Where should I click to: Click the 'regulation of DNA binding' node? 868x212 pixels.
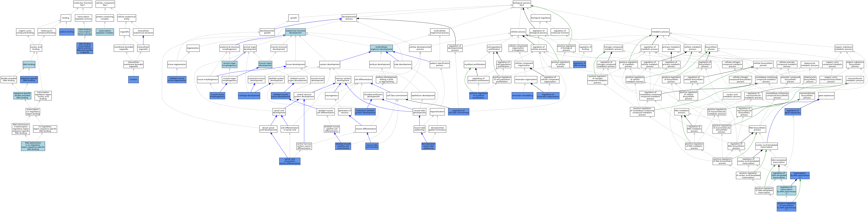pyautogui.click(x=580, y=64)
